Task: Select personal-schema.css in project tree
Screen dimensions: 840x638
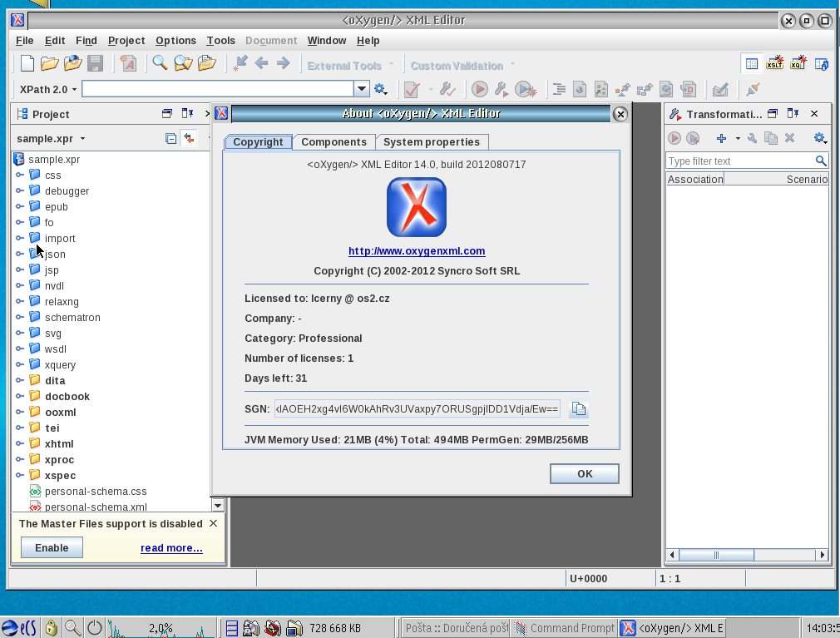Action: pos(96,492)
